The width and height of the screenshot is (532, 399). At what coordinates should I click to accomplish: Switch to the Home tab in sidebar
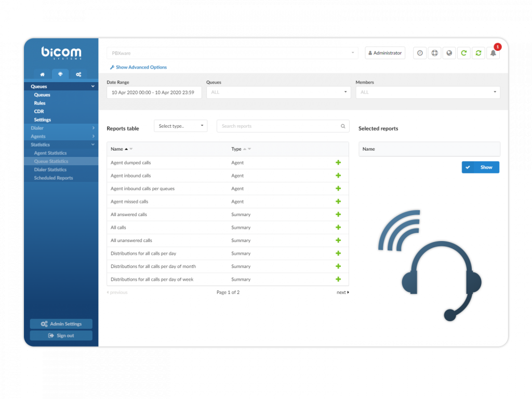[42, 74]
